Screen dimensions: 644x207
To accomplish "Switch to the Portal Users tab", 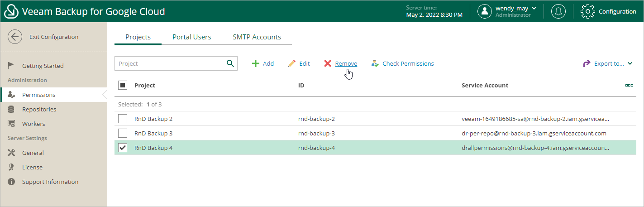I will click(x=192, y=37).
